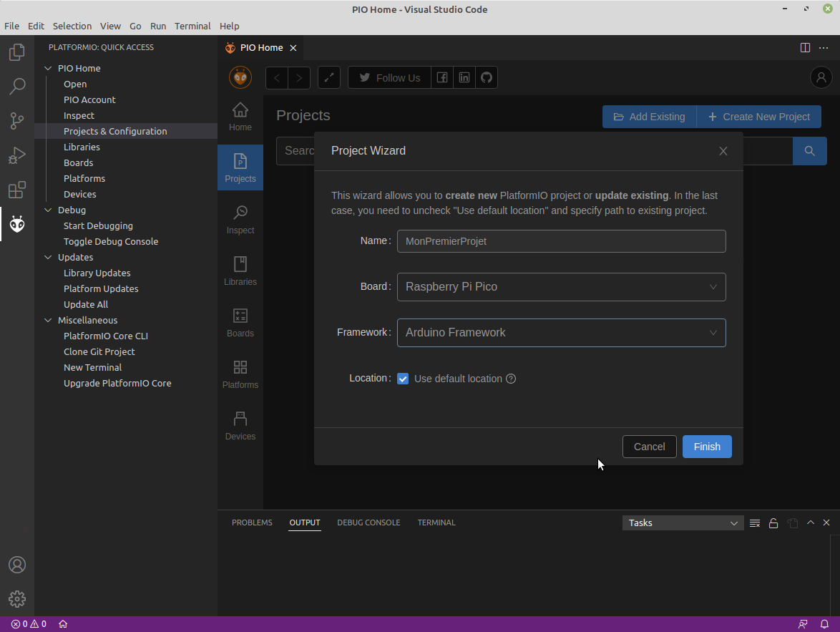Open notifications bell in the status bar

coord(824,624)
